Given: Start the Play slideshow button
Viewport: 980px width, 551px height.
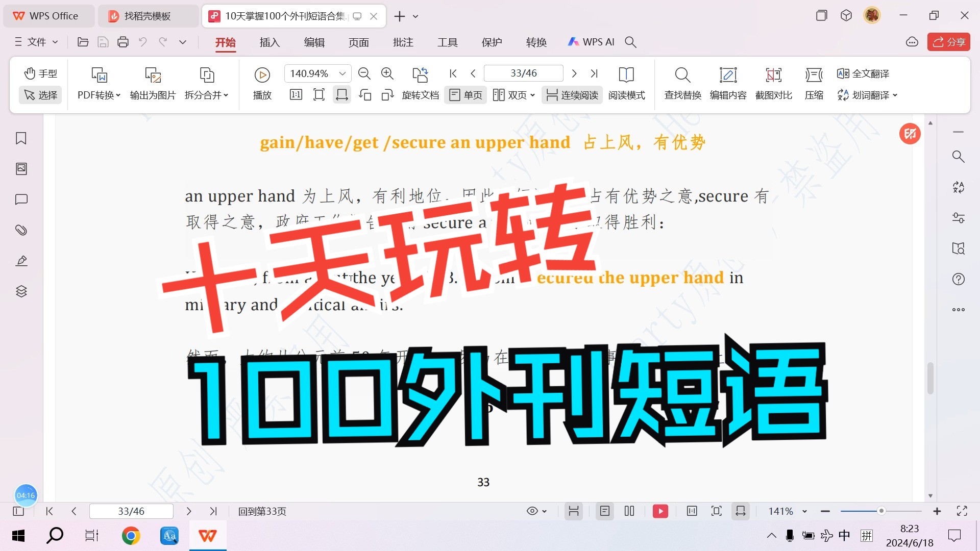Looking at the screenshot, I should tap(262, 84).
